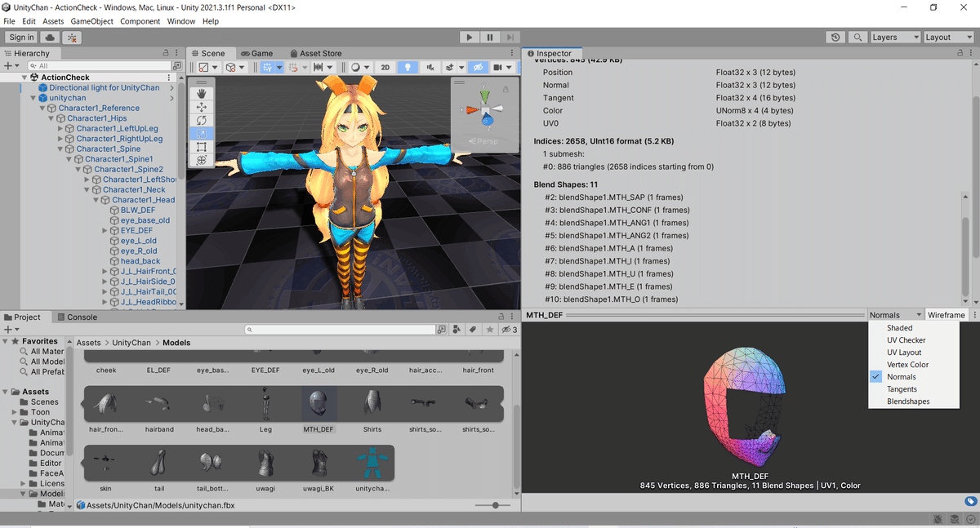Lock the Inspector panel
Image resolution: width=980 pixels, height=528 pixels.
(x=961, y=54)
